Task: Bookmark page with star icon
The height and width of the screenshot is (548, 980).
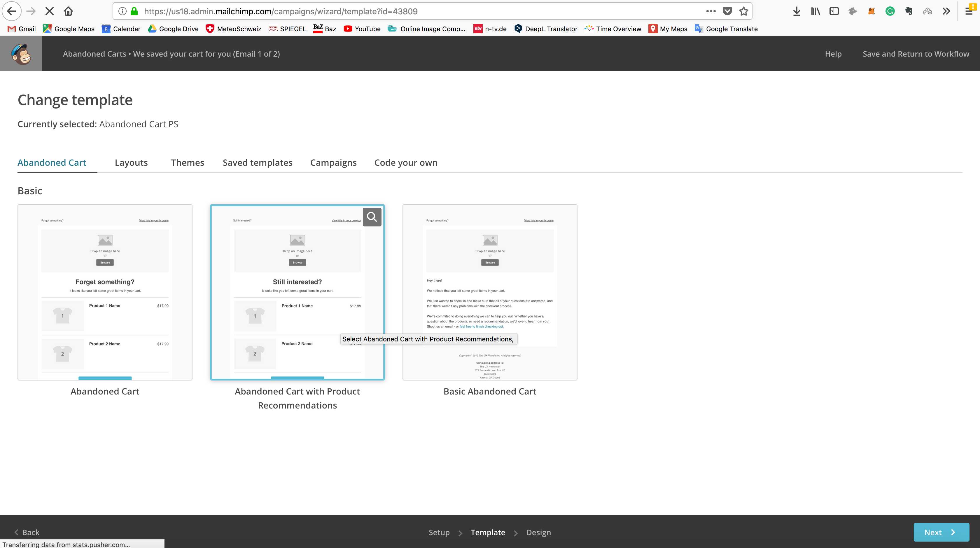Action: [744, 11]
